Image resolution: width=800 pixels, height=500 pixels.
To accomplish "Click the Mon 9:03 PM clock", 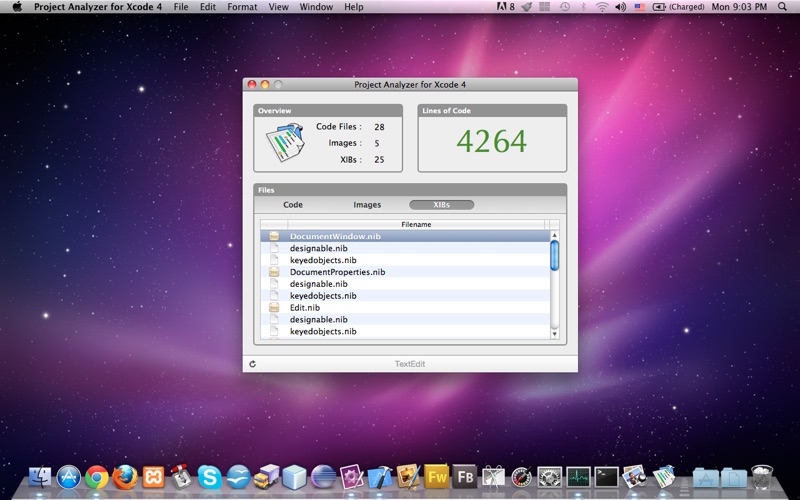I will click(739, 7).
